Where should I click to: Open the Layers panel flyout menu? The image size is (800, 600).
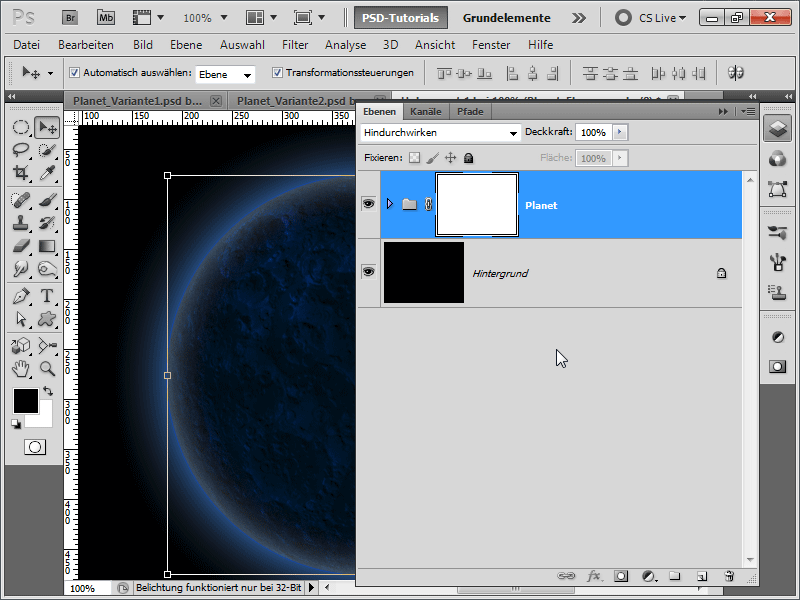(x=748, y=111)
